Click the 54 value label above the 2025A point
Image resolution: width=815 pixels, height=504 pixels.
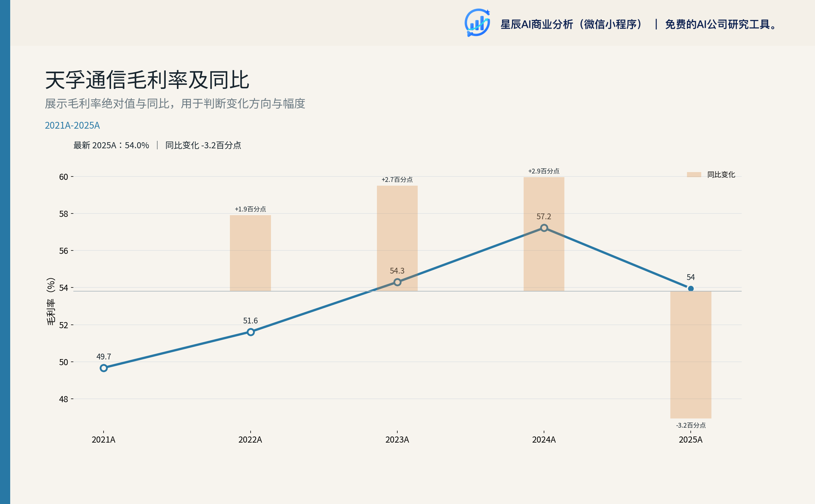click(x=691, y=277)
